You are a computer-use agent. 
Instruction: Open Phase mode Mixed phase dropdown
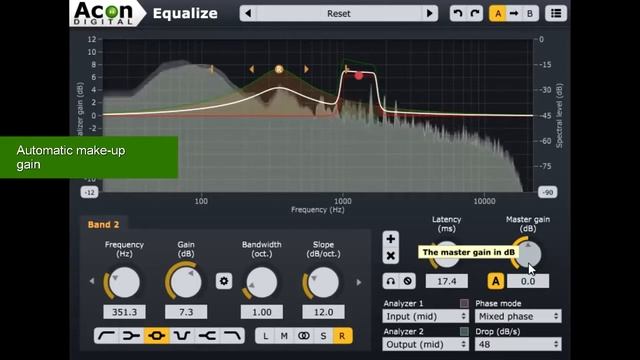tap(518, 316)
